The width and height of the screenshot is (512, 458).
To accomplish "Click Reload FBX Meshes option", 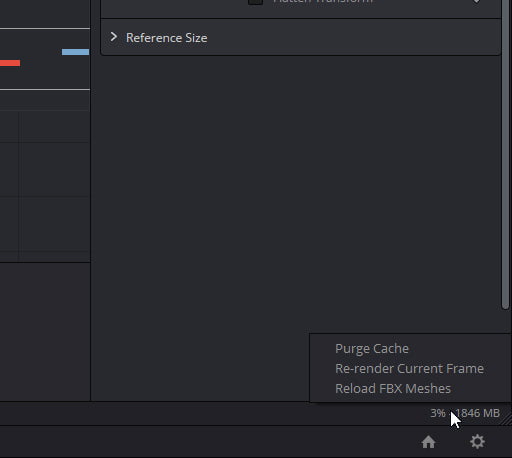I will [393, 389].
